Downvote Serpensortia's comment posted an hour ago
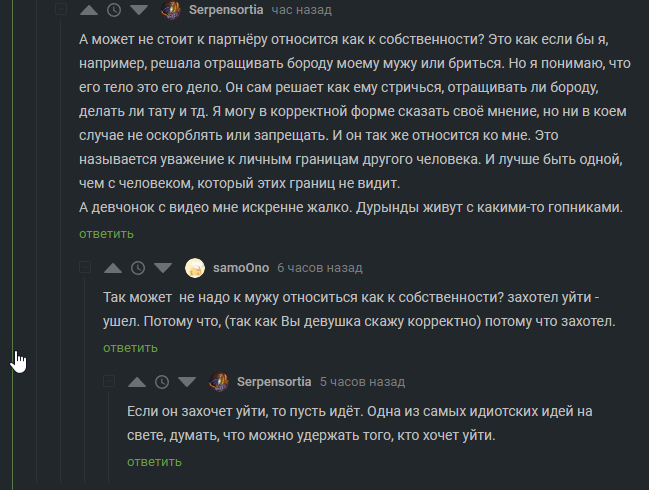 (x=138, y=10)
